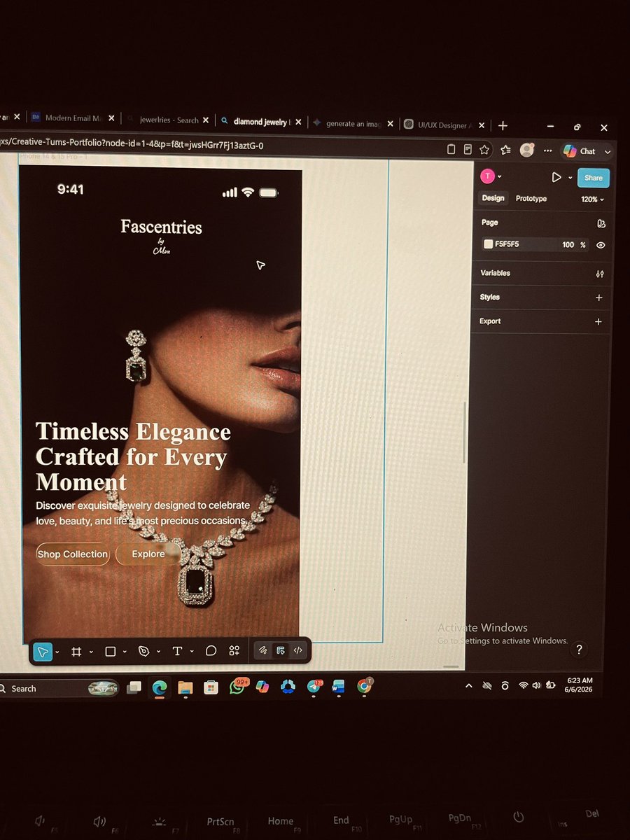Open Frame tools dropdown arrow
The width and height of the screenshot is (630, 840).
click(x=91, y=652)
